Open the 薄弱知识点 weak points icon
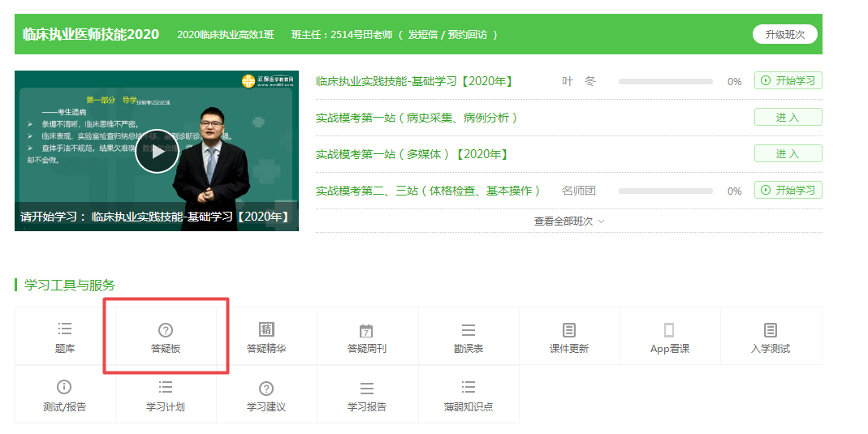The image size is (868, 434). coord(469,388)
